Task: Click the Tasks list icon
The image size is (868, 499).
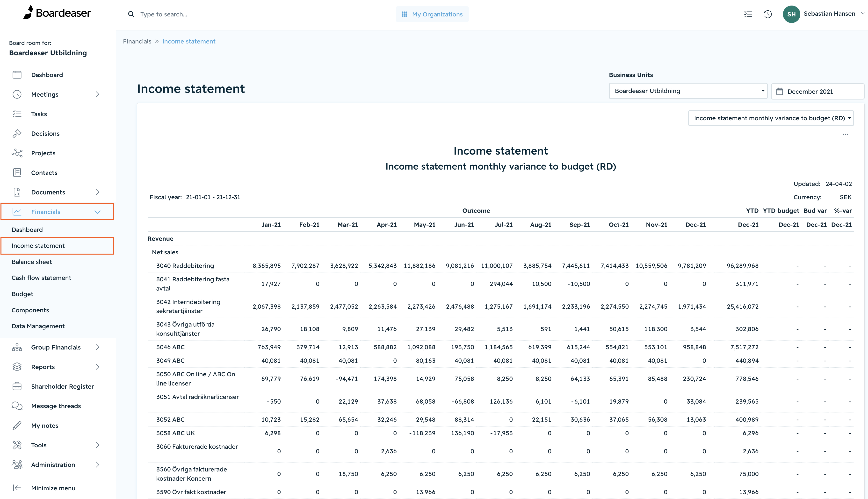Action: click(x=17, y=114)
